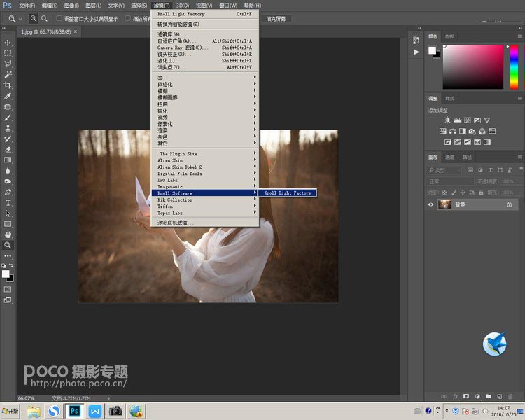Select the Eraser tool
Viewport: 525px width, 420px height.
pyautogui.click(x=8, y=149)
